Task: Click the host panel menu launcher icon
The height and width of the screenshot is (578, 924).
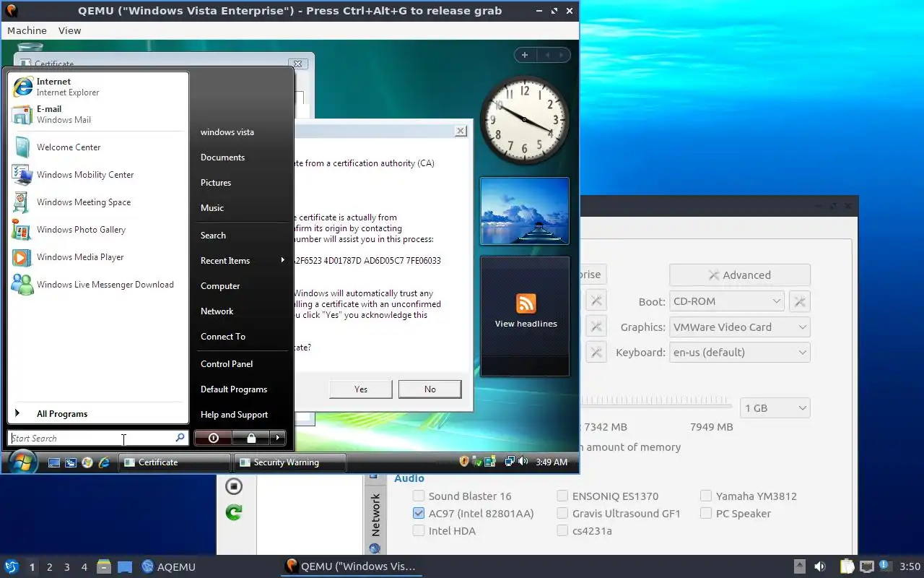Action: (11, 566)
